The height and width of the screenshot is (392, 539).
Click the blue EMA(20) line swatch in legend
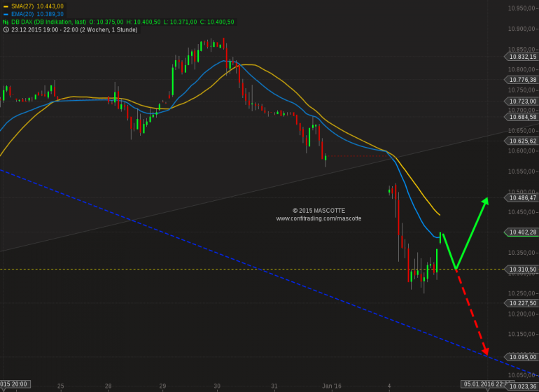[x=6, y=15]
